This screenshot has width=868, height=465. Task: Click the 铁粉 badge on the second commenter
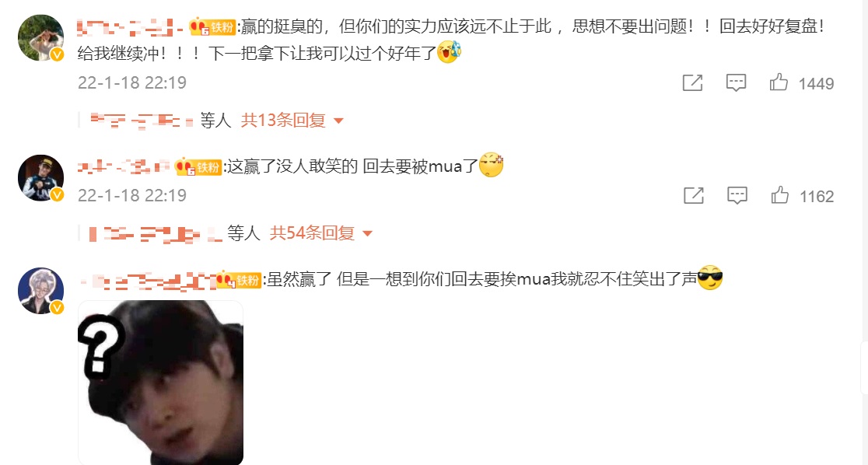tap(198, 166)
